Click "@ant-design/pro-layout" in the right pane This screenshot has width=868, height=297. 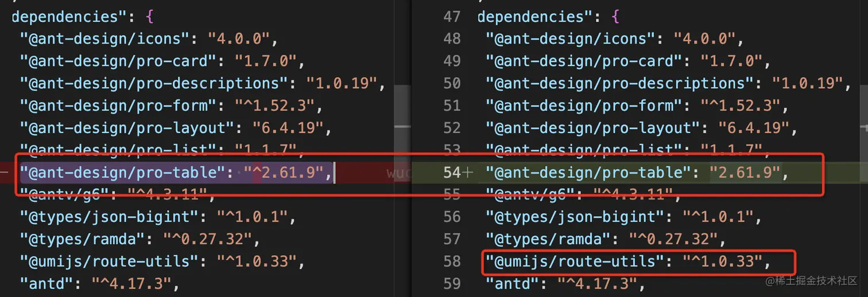pyautogui.click(x=593, y=128)
